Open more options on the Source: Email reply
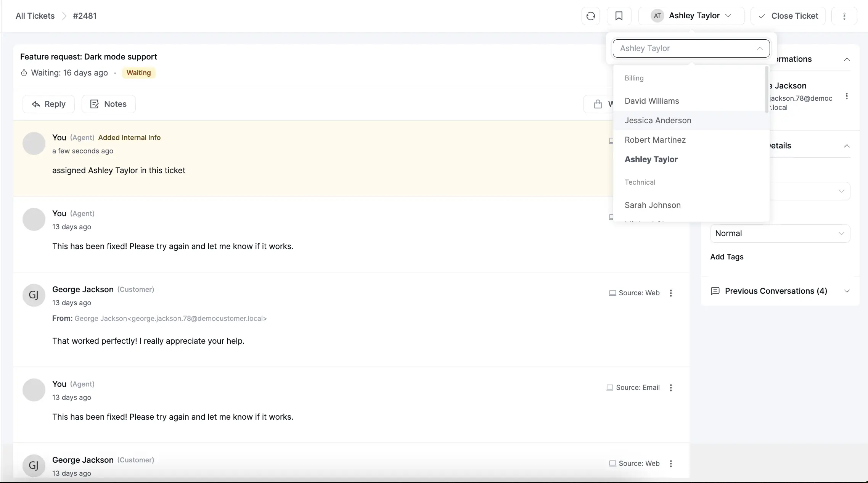Image resolution: width=868 pixels, height=483 pixels. click(671, 387)
